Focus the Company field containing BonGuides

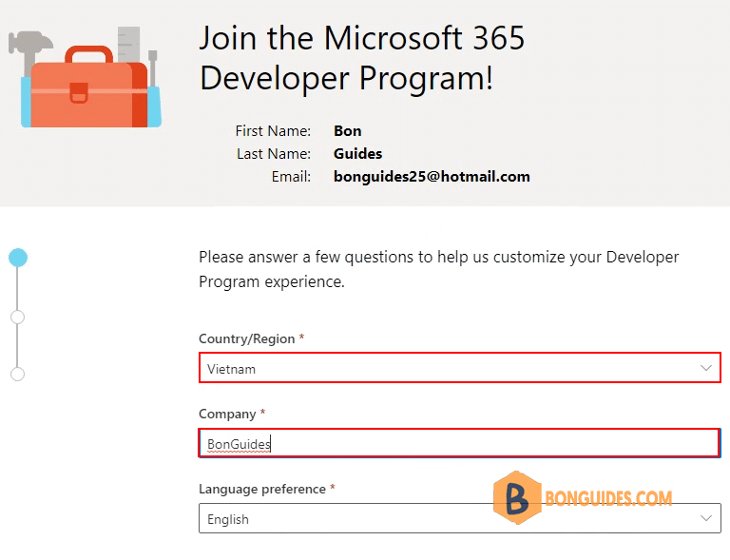pyautogui.click(x=459, y=443)
